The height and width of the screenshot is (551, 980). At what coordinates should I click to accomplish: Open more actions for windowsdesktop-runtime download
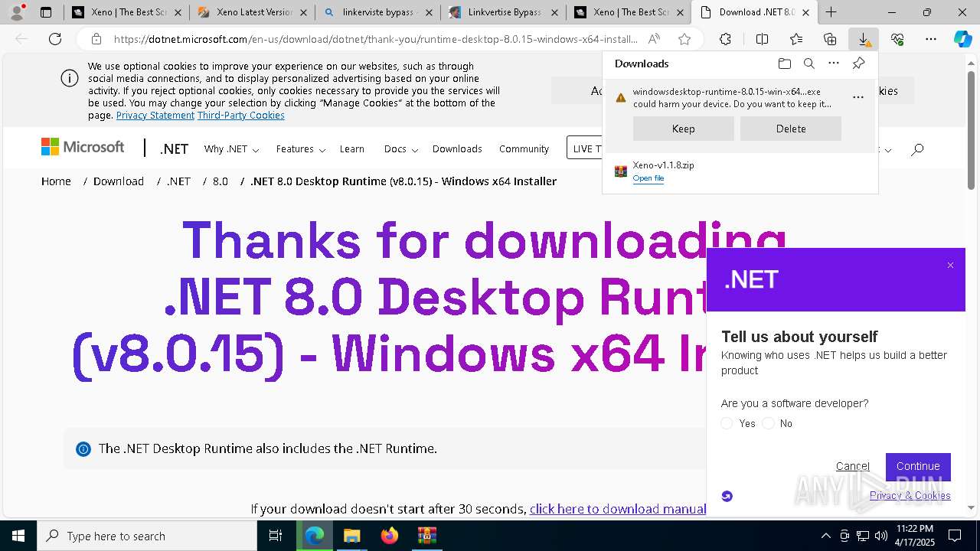857,97
